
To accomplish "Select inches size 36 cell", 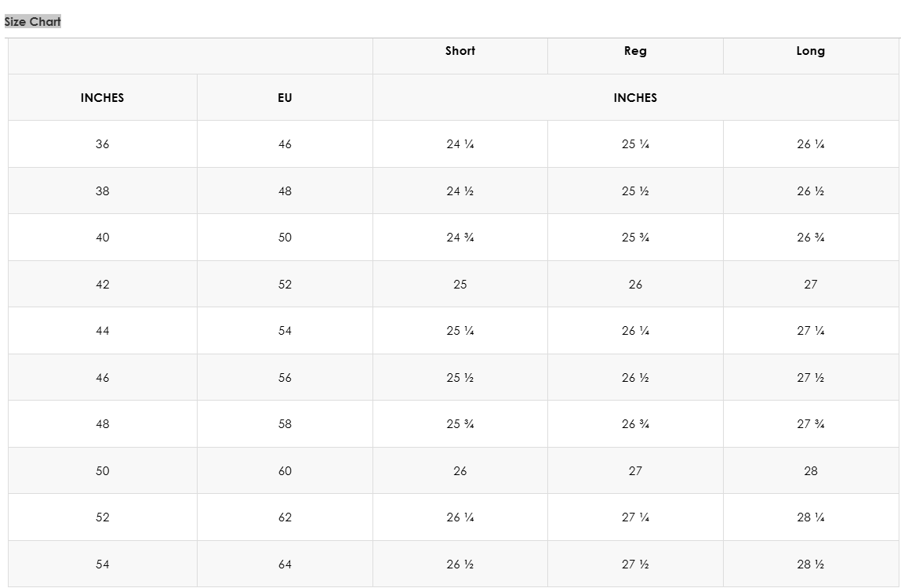I will pyautogui.click(x=102, y=144).
